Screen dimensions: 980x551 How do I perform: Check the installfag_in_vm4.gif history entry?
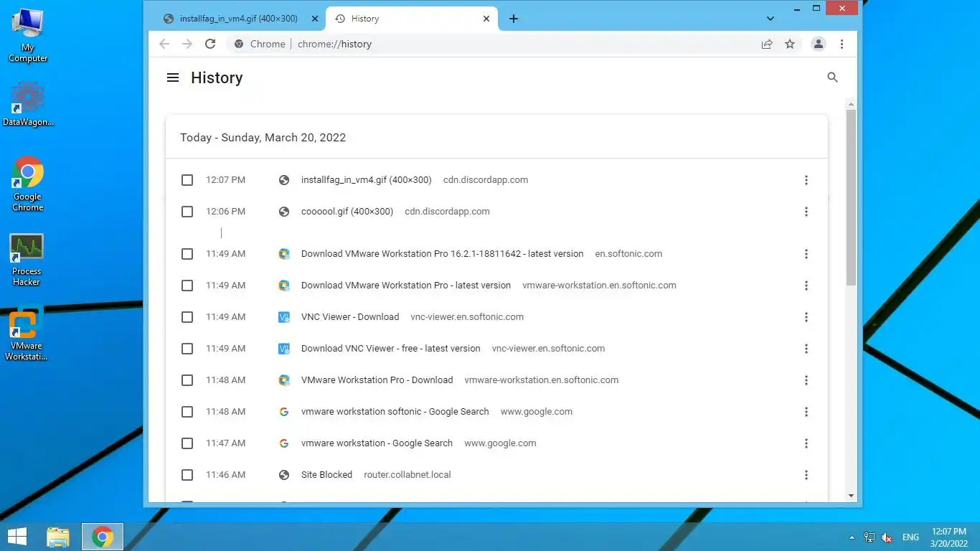[187, 180]
